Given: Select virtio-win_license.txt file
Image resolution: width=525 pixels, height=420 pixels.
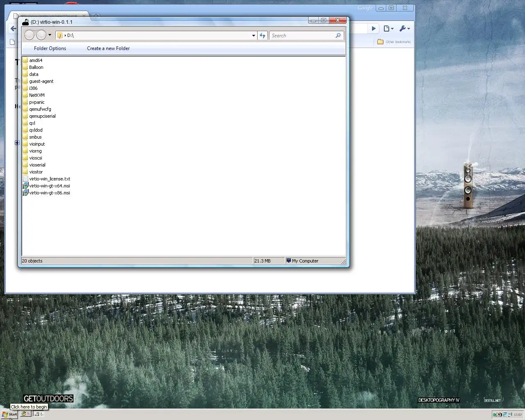Looking at the screenshot, I should (x=47, y=179).
